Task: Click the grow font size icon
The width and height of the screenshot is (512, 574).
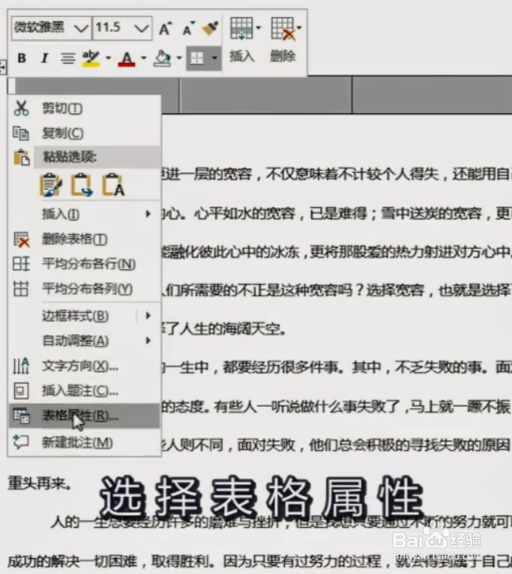Action: (x=165, y=28)
